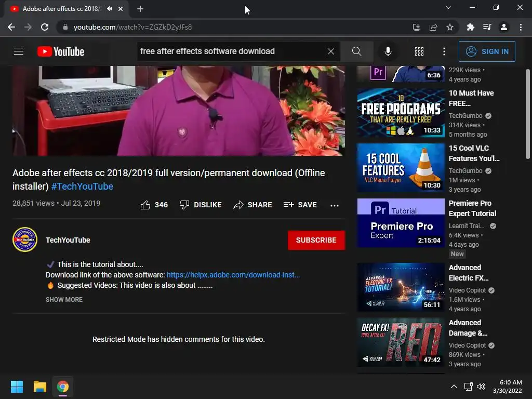Open Chrome tab search dropdown arrow
The height and width of the screenshot is (399, 532).
pyautogui.click(x=448, y=7)
